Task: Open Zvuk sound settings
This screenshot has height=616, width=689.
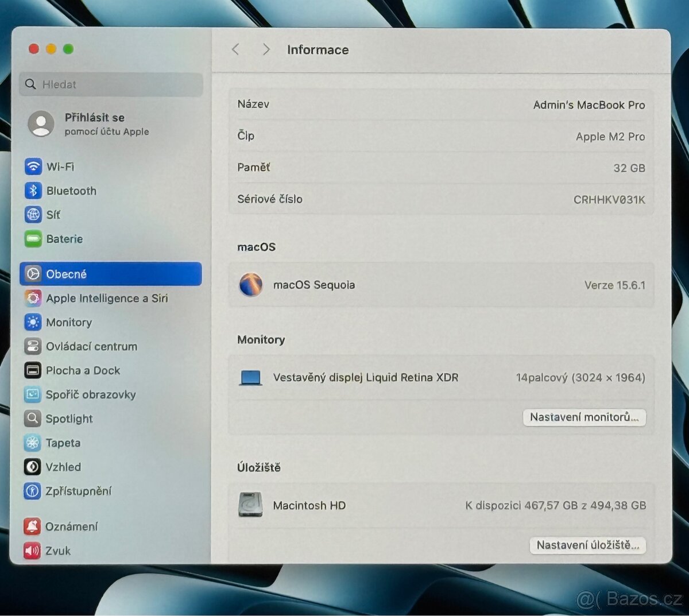Action: point(57,551)
